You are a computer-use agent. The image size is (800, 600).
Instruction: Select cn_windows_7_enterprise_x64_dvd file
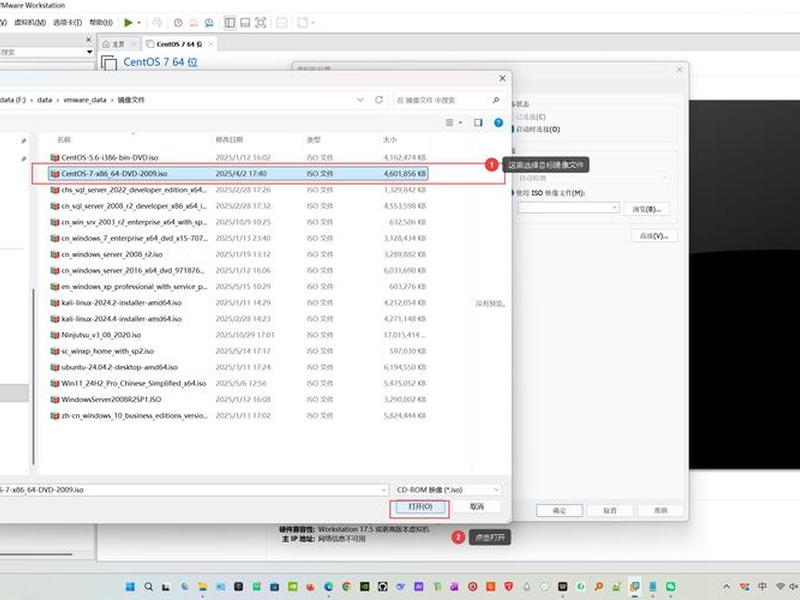pos(238,238)
